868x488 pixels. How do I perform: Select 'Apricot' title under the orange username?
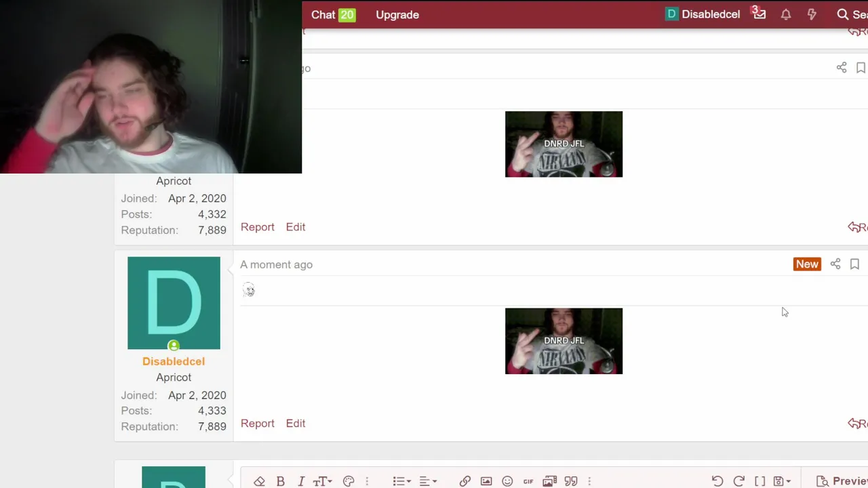[x=174, y=378]
